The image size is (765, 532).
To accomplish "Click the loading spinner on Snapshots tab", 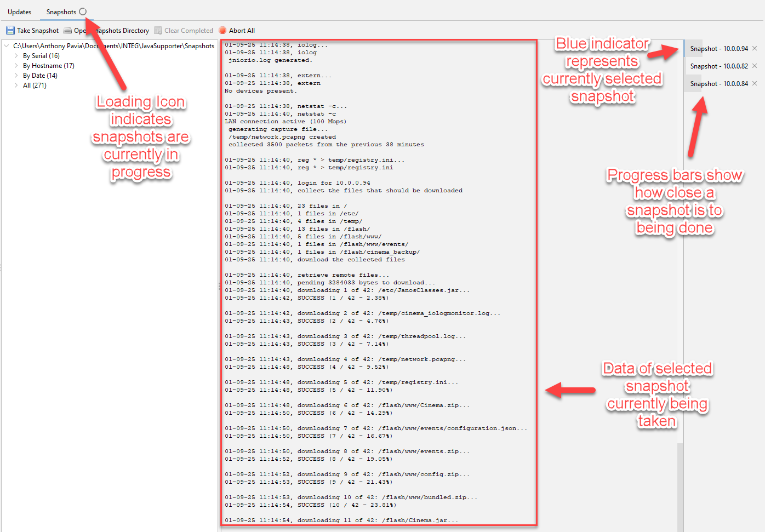I will (x=83, y=12).
